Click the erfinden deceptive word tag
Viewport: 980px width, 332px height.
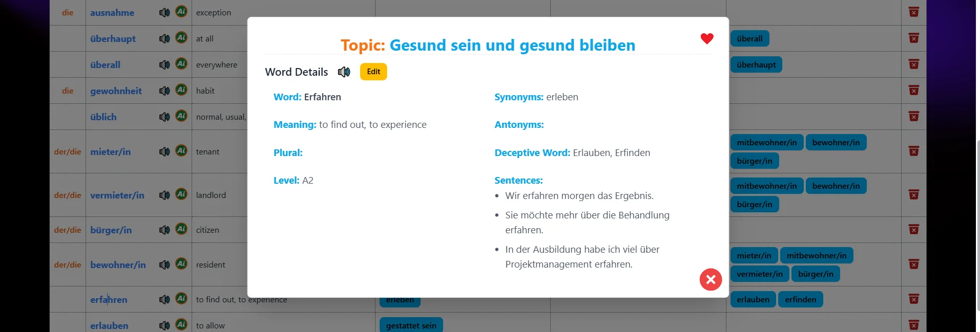800,300
